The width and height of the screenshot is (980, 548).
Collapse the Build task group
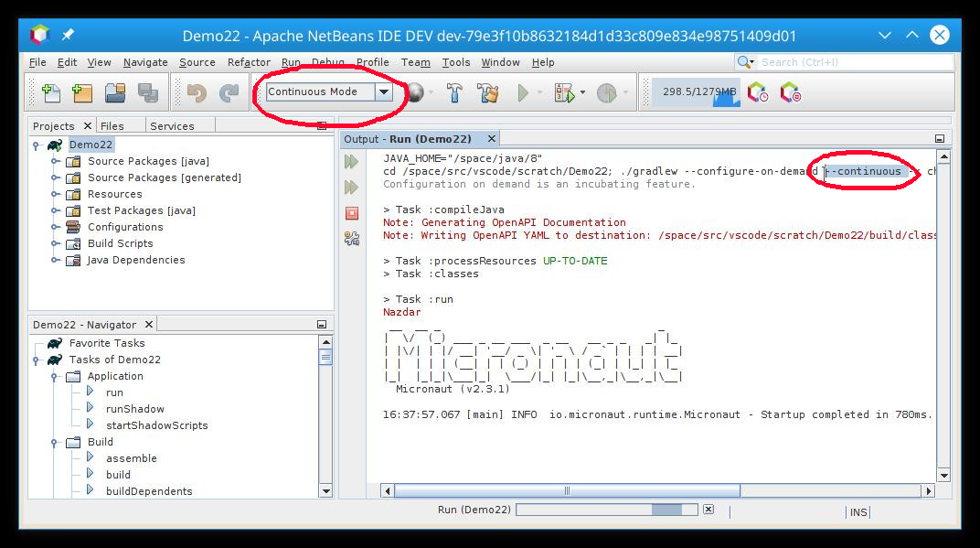54,442
